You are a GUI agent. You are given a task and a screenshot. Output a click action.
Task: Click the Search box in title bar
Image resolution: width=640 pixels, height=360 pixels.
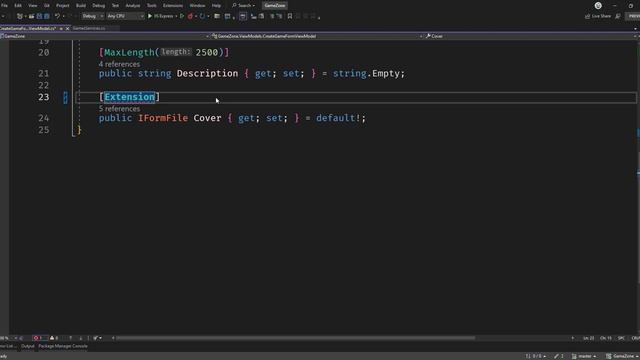(x=243, y=6)
